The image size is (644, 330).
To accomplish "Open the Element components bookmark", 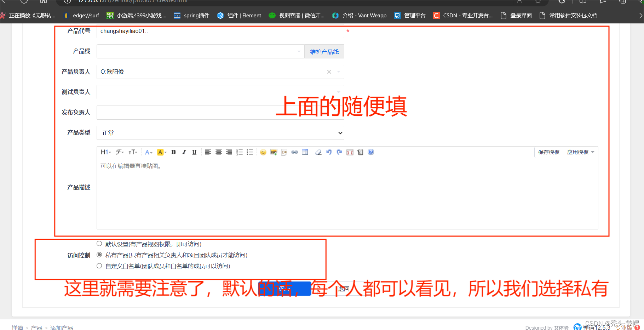I will point(239,16).
